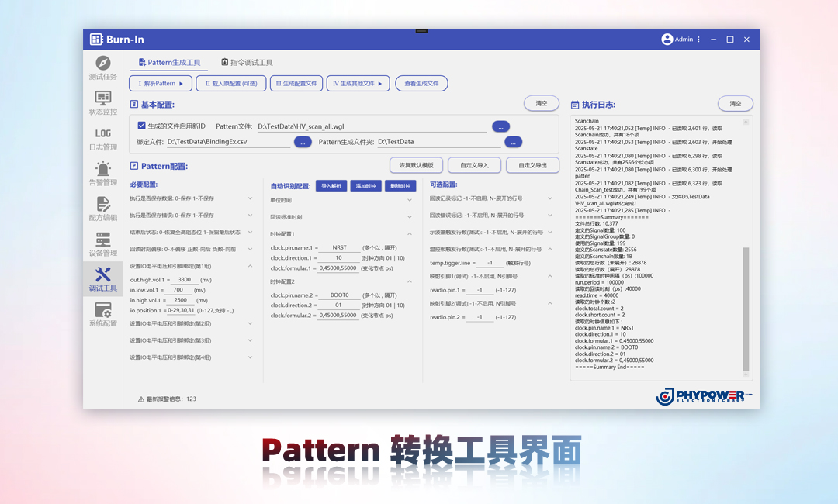Click the Admin user avatar icon
838x504 pixels.
667,40
